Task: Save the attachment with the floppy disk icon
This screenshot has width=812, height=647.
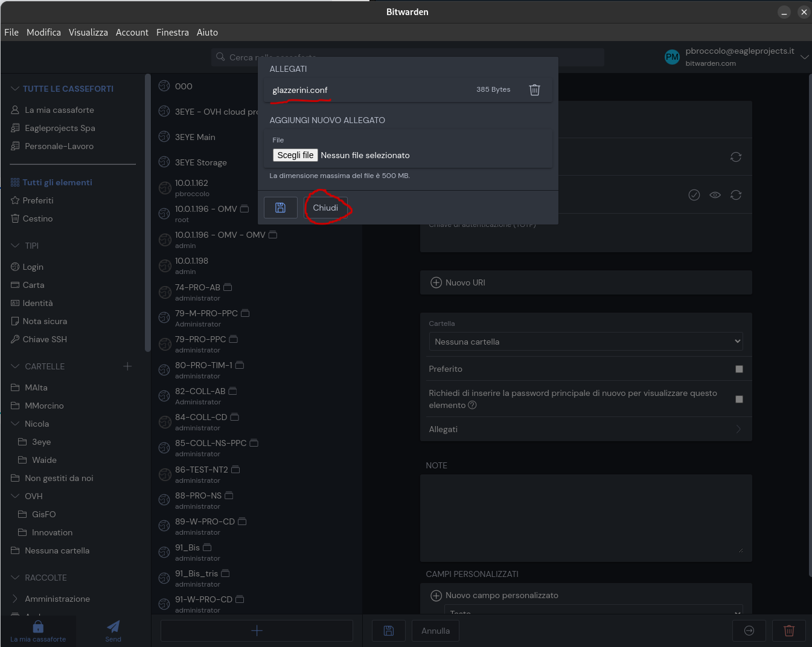Action: pyautogui.click(x=281, y=208)
